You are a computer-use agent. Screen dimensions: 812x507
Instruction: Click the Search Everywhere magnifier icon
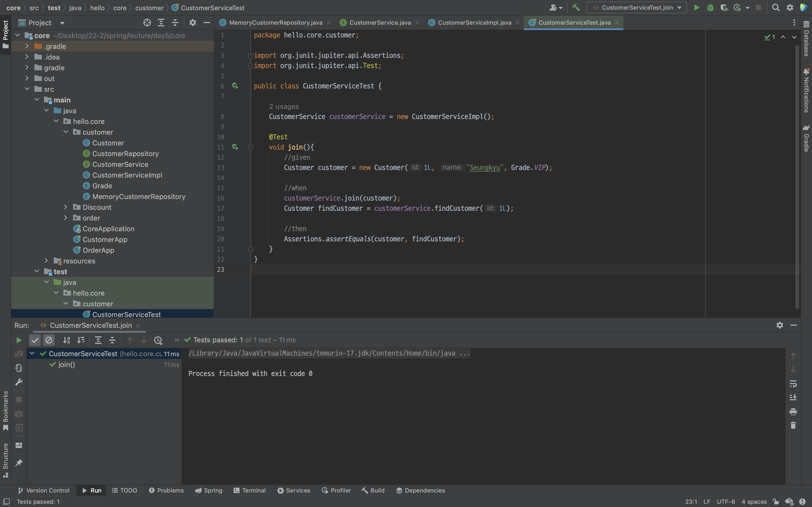tap(775, 8)
